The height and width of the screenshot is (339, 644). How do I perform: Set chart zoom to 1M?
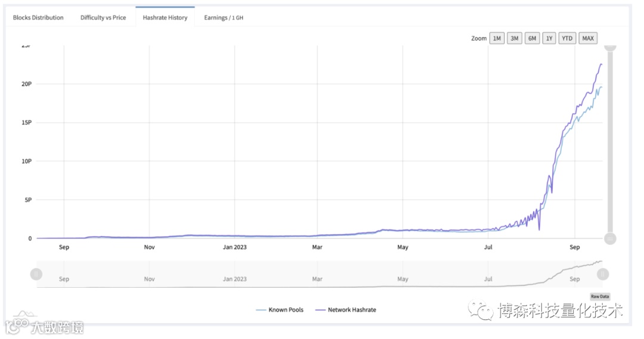point(497,39)
